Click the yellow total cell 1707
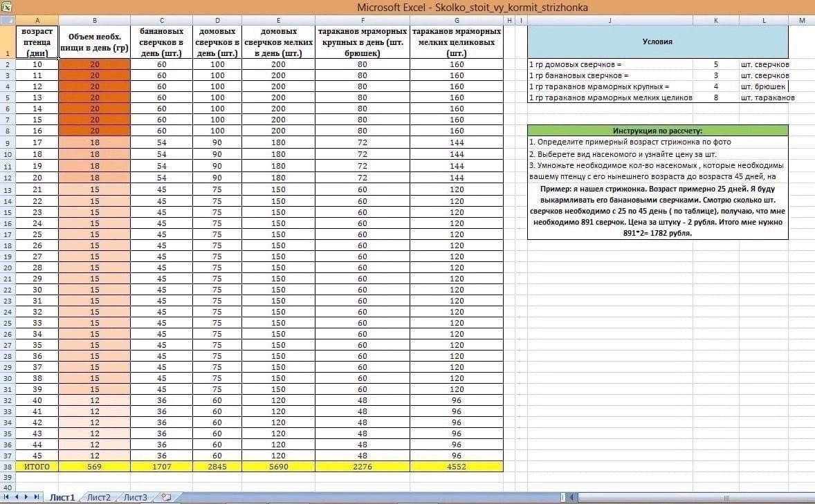815x504 pixels. point(162,467)
